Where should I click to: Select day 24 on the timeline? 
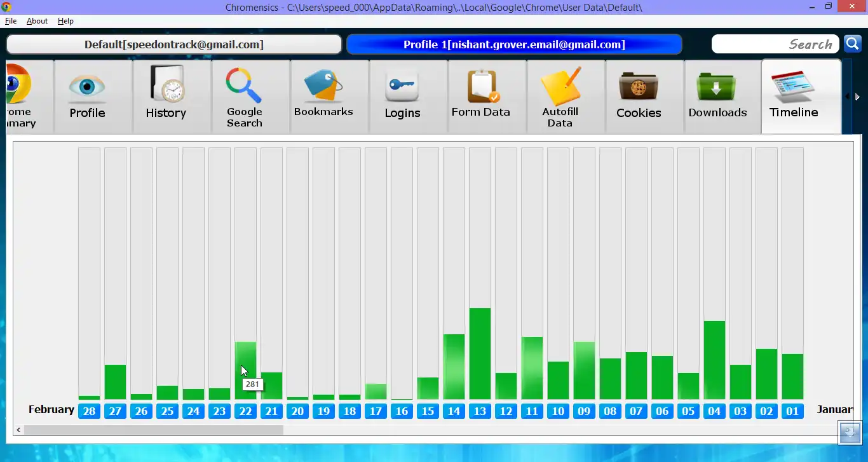[x=193, y=411]
